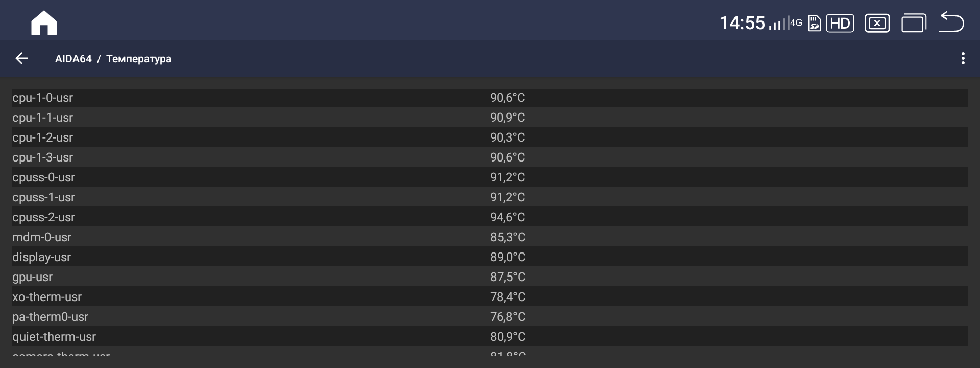Select the mdm-0-usr sensor row
The height and width of the screenshot is (368, 980).
(x=490, y=237)
